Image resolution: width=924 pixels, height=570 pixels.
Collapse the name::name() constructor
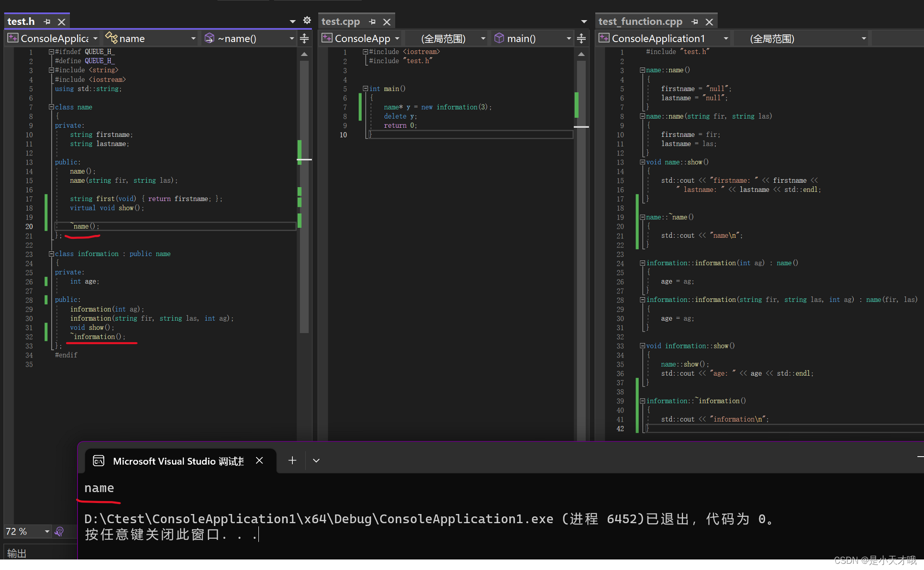click(x=643, y=70)
